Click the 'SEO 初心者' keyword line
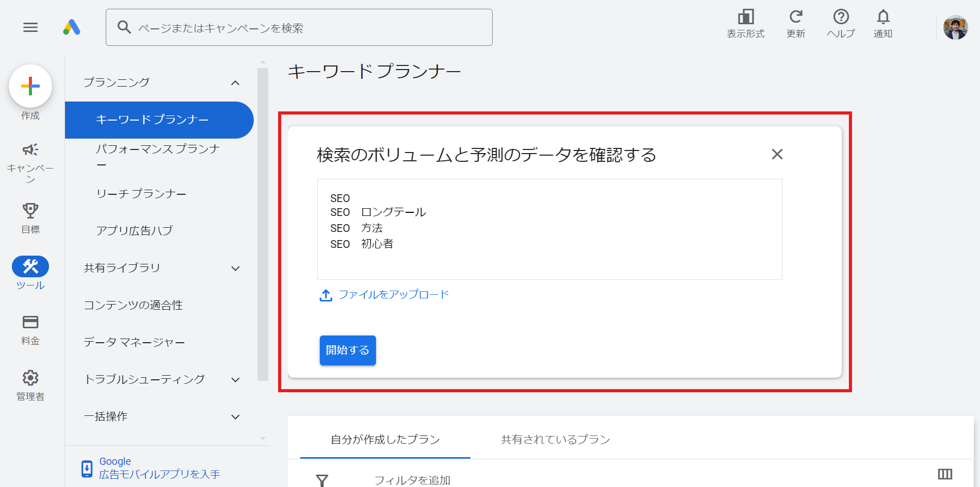This screenshot has height=487, width=980. (x=362, y=244)
